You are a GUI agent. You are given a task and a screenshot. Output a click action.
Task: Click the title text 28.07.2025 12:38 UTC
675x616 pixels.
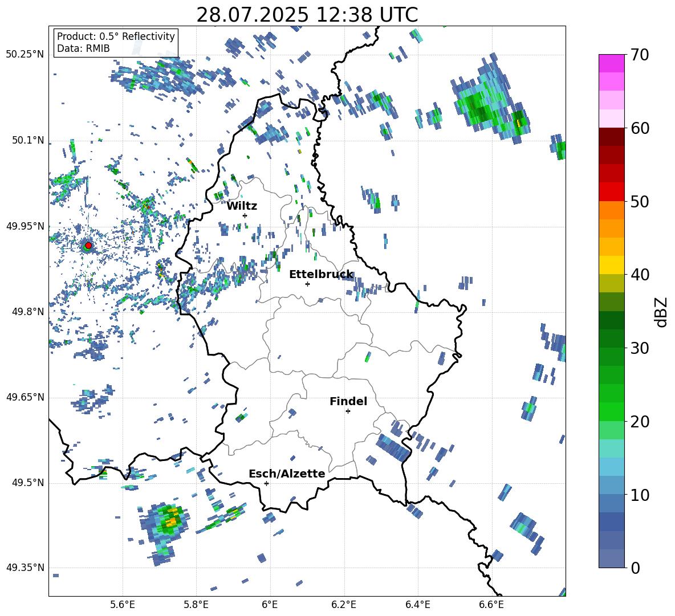pyautogui.click(x=307, y=15)
